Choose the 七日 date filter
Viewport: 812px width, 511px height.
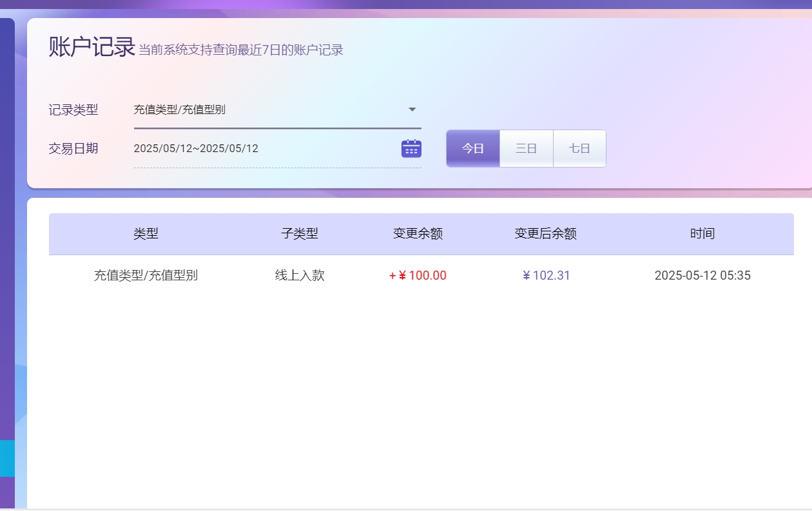[579, 148]
